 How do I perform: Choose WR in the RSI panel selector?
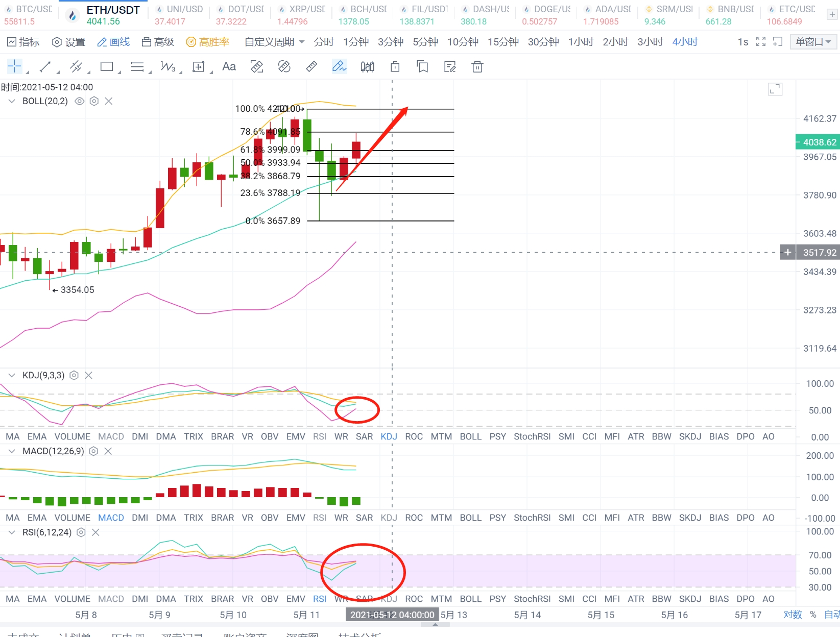point(341,599)
